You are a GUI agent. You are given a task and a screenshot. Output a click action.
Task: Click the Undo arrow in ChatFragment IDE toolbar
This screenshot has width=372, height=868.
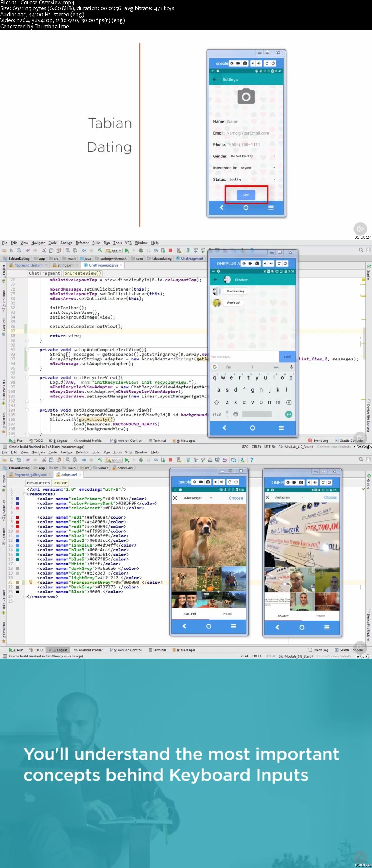(x=28, y=250)
